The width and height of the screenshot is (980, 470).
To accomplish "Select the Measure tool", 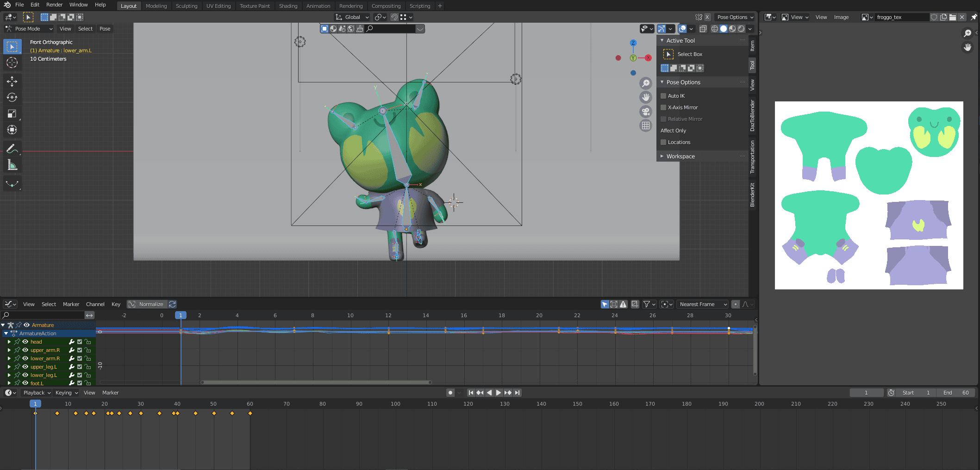I will [x=12, y=165].
